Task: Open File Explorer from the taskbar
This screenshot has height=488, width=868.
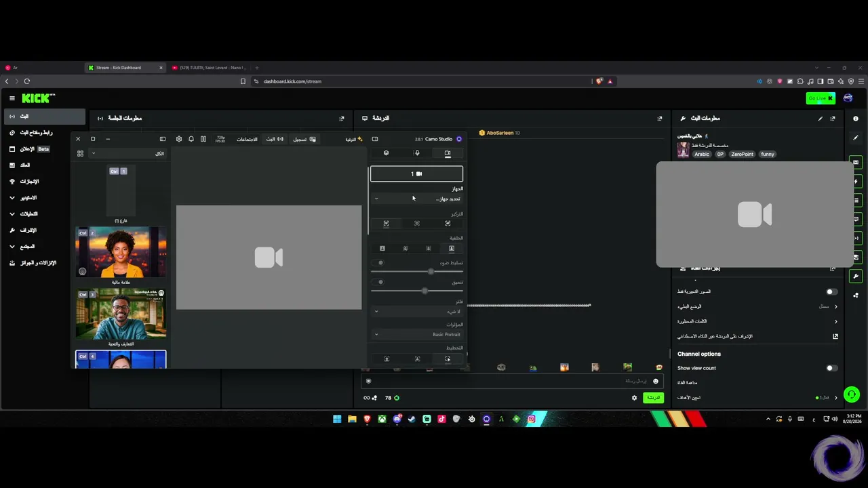Action: tap(352, 419)
